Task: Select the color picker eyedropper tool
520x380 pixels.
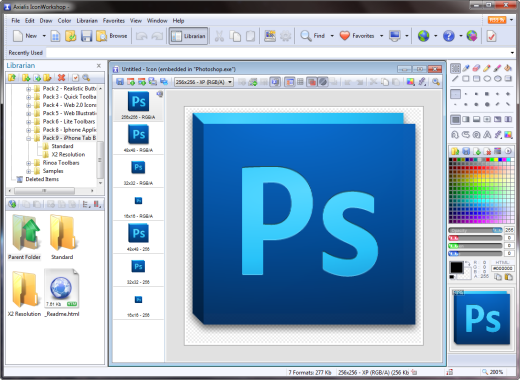Action: coord(466,68)
